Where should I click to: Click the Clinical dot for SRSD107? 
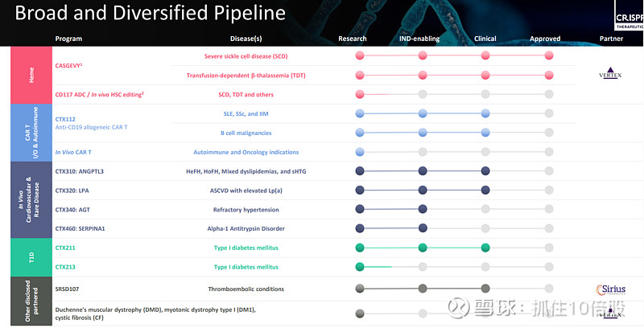(485, 288)
